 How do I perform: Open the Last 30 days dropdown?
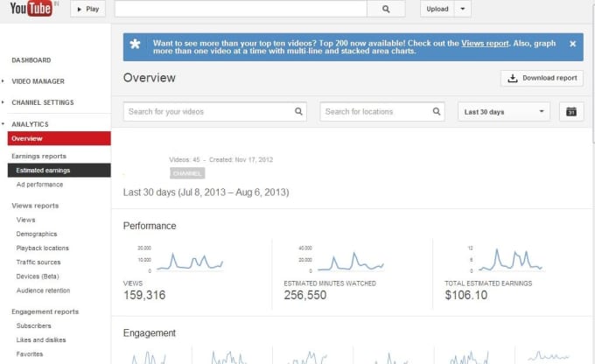point(503,112)
